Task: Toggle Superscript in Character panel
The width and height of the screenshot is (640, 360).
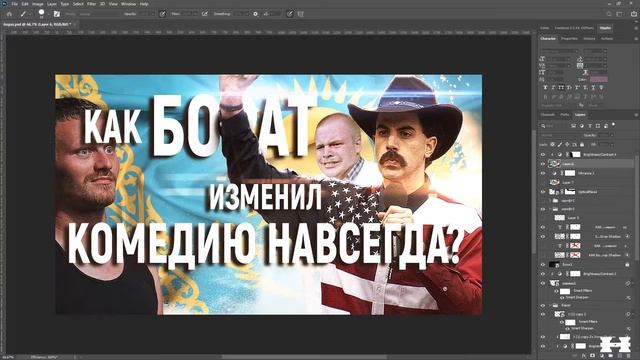Action: (x=577, y=87)
